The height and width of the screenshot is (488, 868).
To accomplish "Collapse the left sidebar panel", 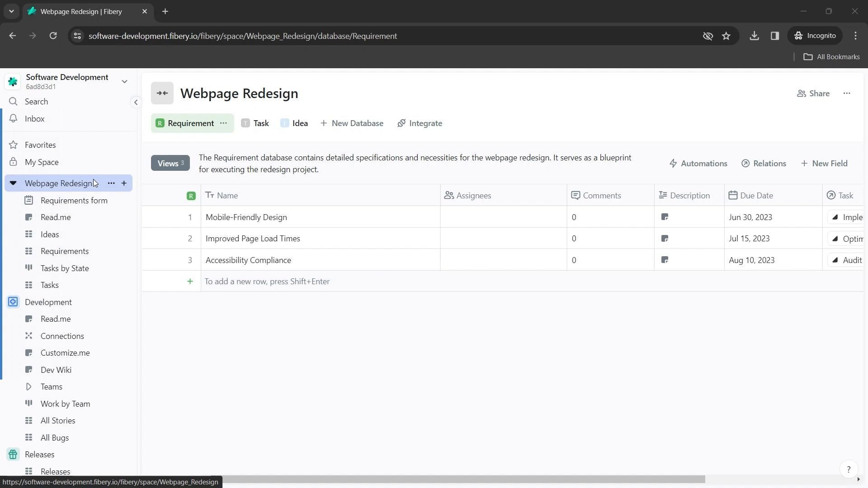I will pos(136,102).
